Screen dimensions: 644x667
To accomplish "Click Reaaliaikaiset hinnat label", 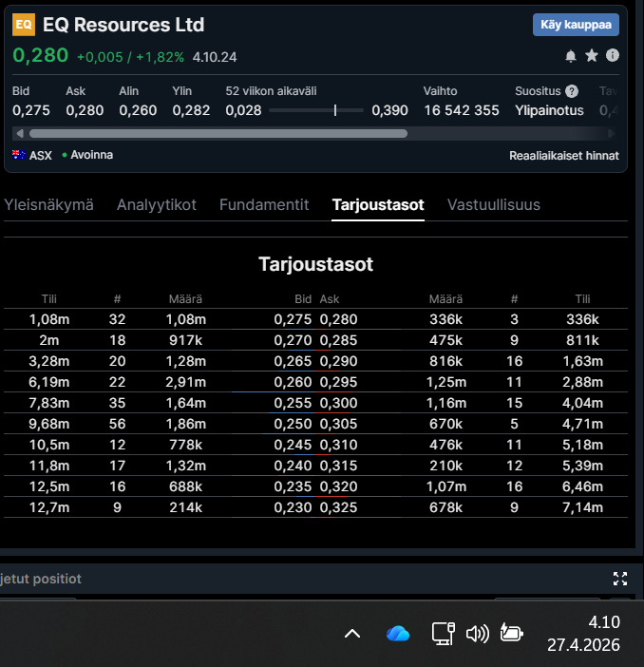I will 564,156.
